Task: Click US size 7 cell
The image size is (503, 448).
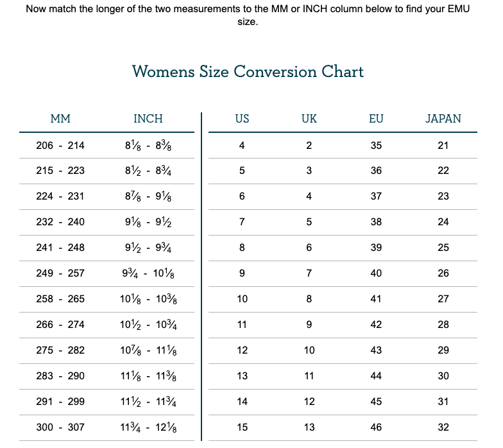Action: pos(242,222)
